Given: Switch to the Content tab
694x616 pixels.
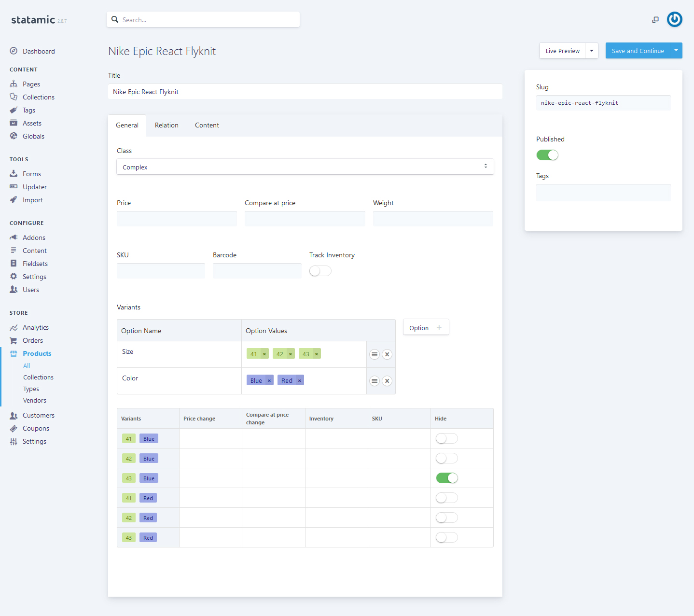Looking at the screenshot, I should (207, 126).
